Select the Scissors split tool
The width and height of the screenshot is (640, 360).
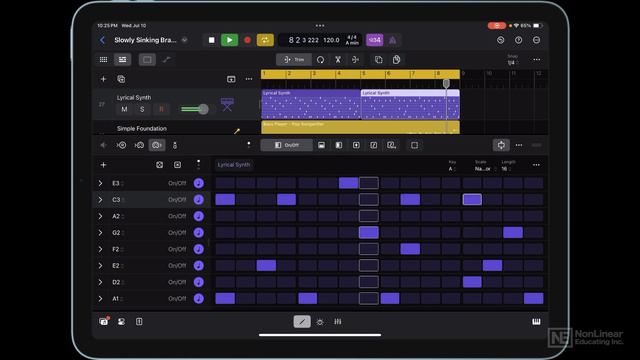[338, 60]
